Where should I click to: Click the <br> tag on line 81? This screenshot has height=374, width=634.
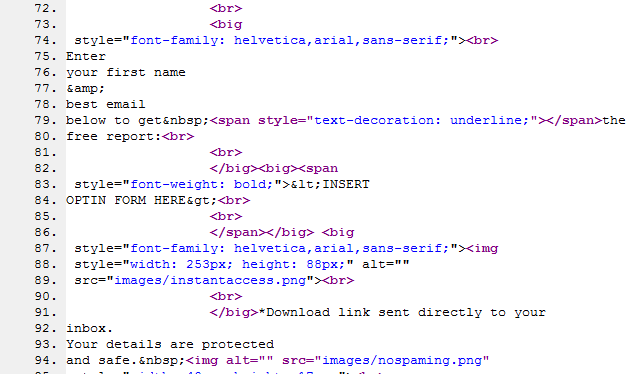click(226, 152)
